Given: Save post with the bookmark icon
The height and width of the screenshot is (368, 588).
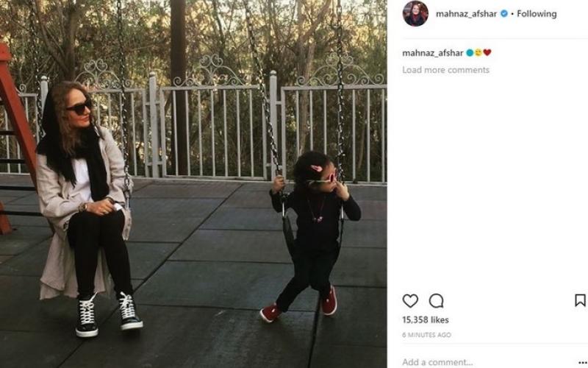Looking at the screenshot, I should coord(580,300).
